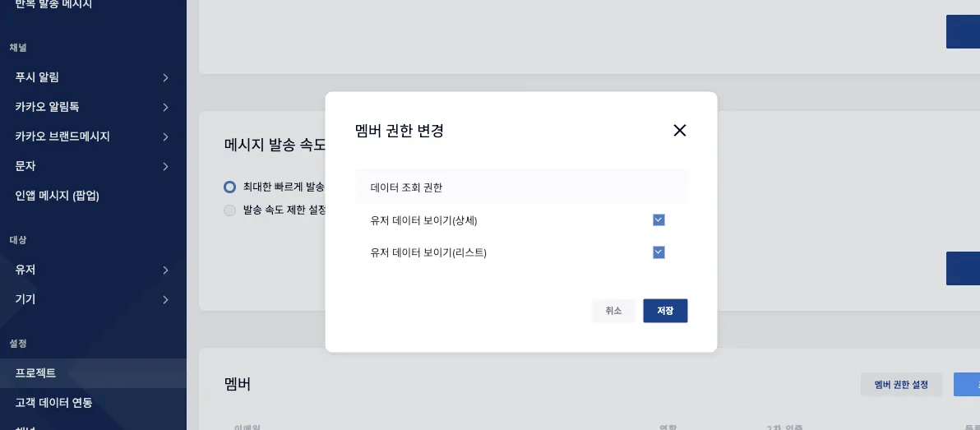This screenshot has width=980, height=430.
Task: Click the 유저 데이터 보이기(상세) label
Action: 423,220
